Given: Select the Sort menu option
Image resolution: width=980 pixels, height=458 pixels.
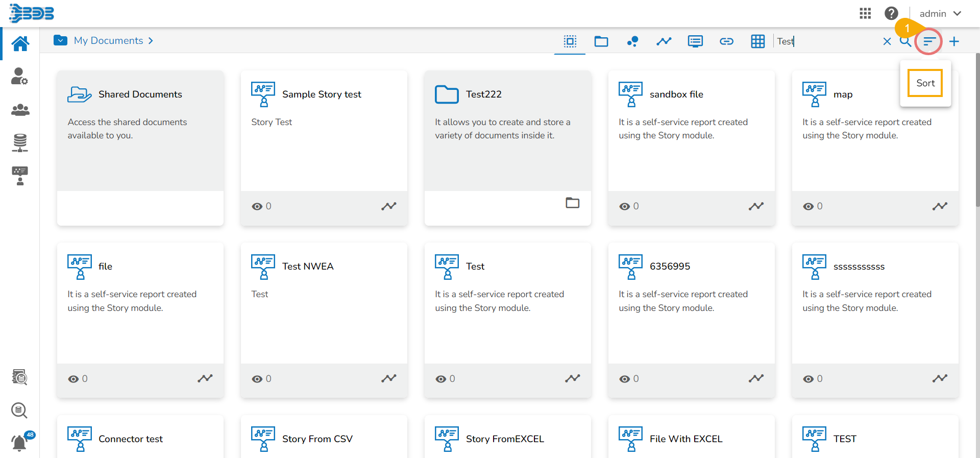Looking at the screenshot, I should [x=925, y=83].
